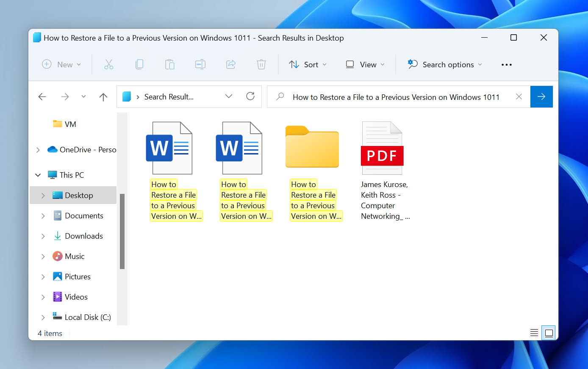Cut the selected item using the scissors icon
This screenshot has height=369, width=588.
tap(109, 64)
